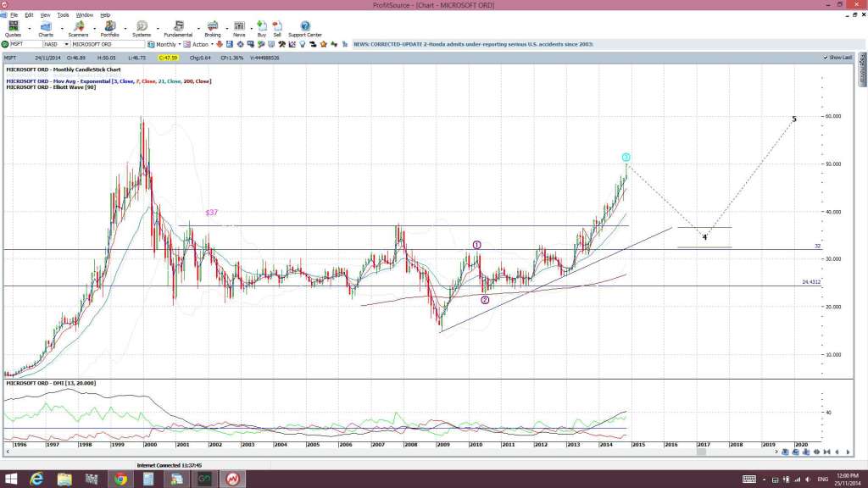
Task: Expand the Scanners dropdown arrow
Action: (94, 28)
